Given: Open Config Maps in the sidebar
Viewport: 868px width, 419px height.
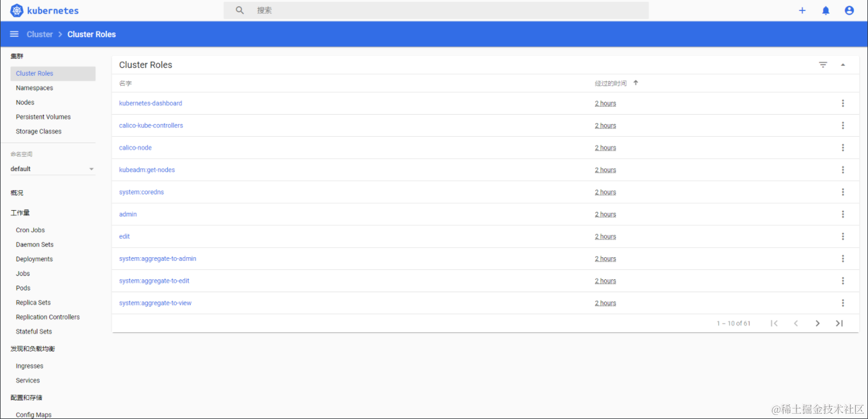Looking at the screenshot, I should pos(34,415).
